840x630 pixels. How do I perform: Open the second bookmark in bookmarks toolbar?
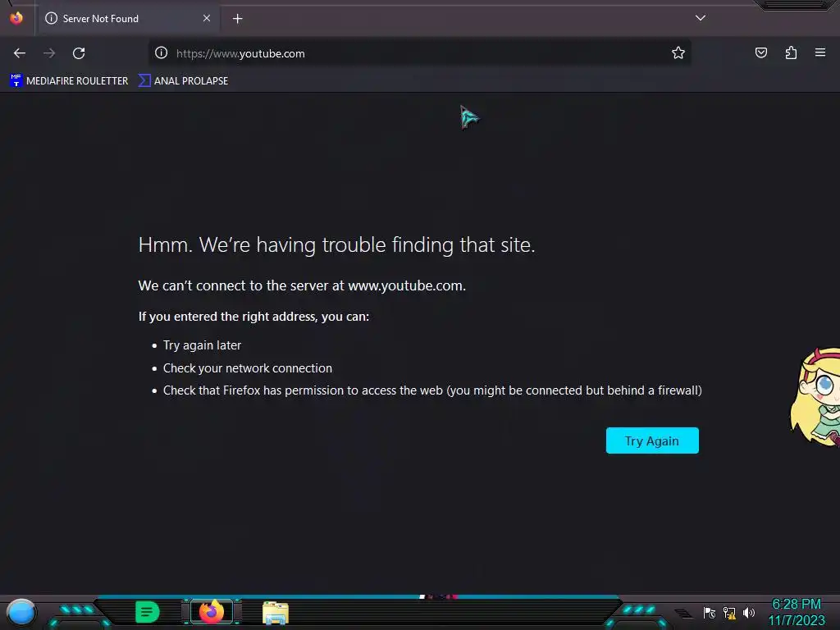pos(183,81)
